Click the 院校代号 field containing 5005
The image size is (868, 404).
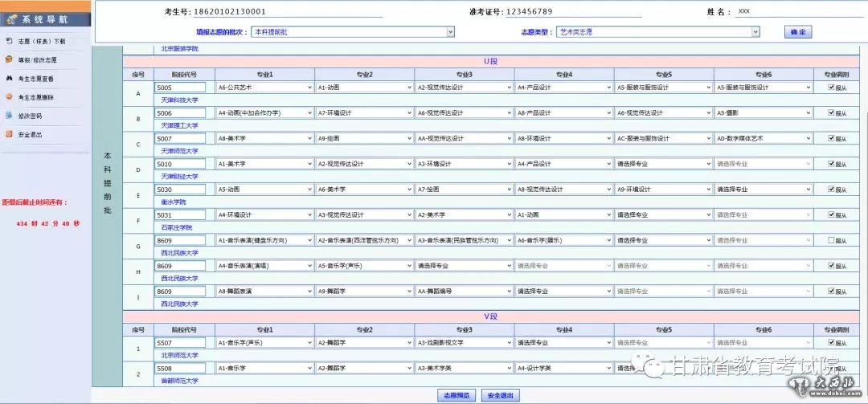pyautogui.click(x=180, y=88)
